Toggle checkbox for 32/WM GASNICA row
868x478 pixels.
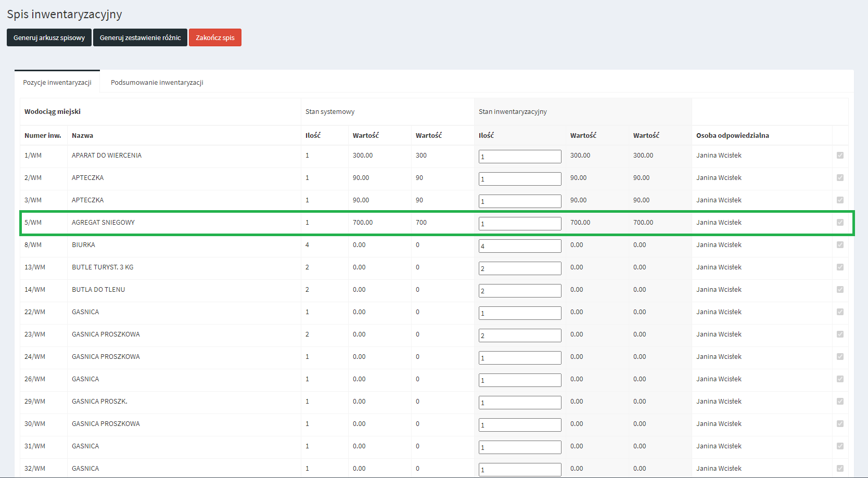(x=840, y=469)
